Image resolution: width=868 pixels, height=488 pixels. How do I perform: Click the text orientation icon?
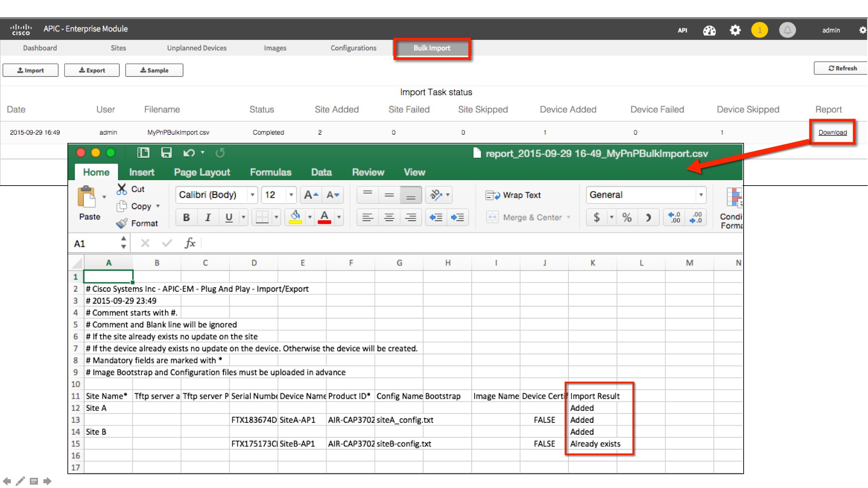tap(436, 195)
